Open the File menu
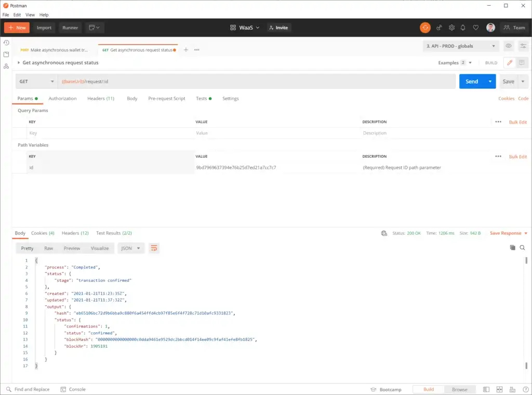Screen dimensions: 532x395 coord(6,15)
